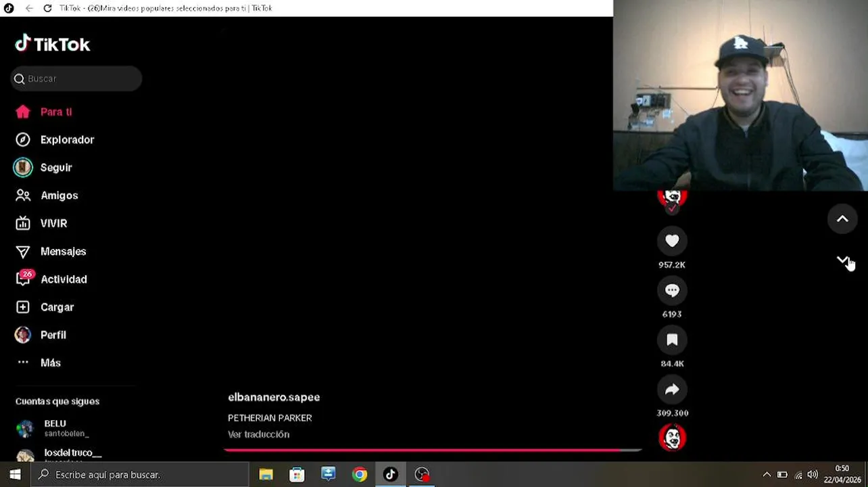The image size is (868, 487).
Task: Focus the Buscar search field
Action: tap(76, 78)
